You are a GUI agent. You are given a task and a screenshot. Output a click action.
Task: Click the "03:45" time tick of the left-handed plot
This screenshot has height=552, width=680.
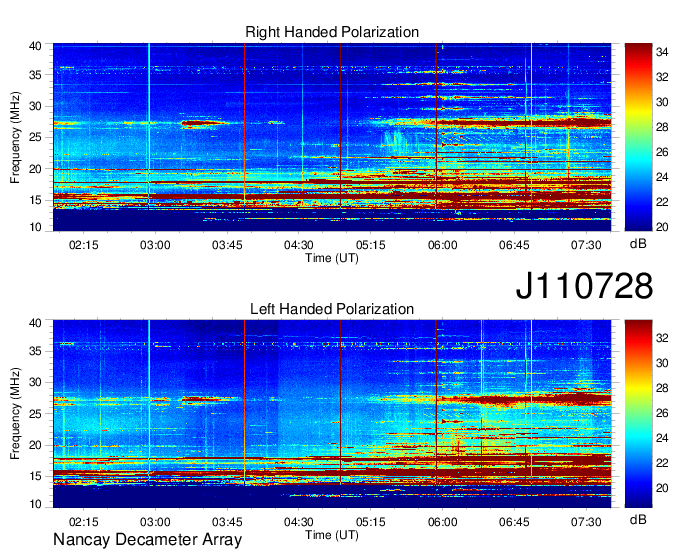(227, 522)
